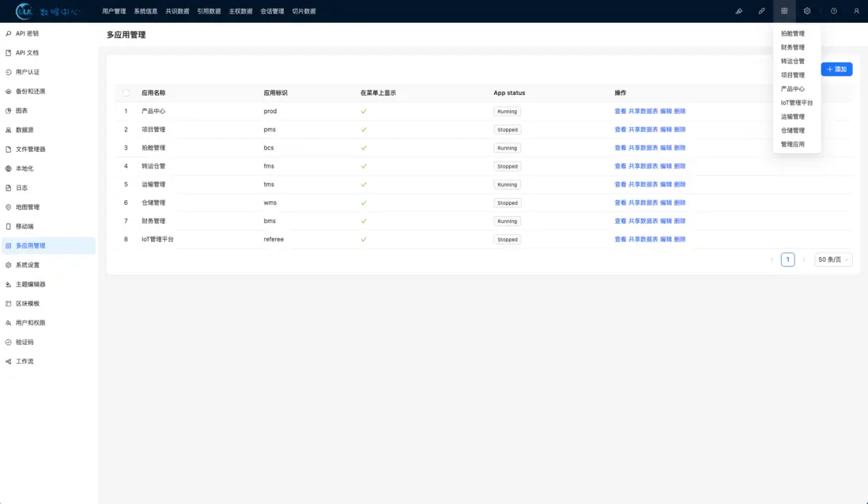Screen dimensions: 868x504
Task: Choose 仓储管理 in the apps dropdown
Action: click(797, 131)
